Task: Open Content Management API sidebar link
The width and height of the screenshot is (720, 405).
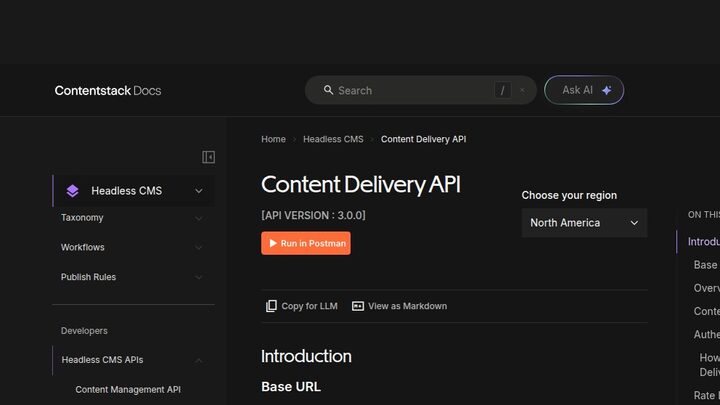Action: click(x=128, y=389)
